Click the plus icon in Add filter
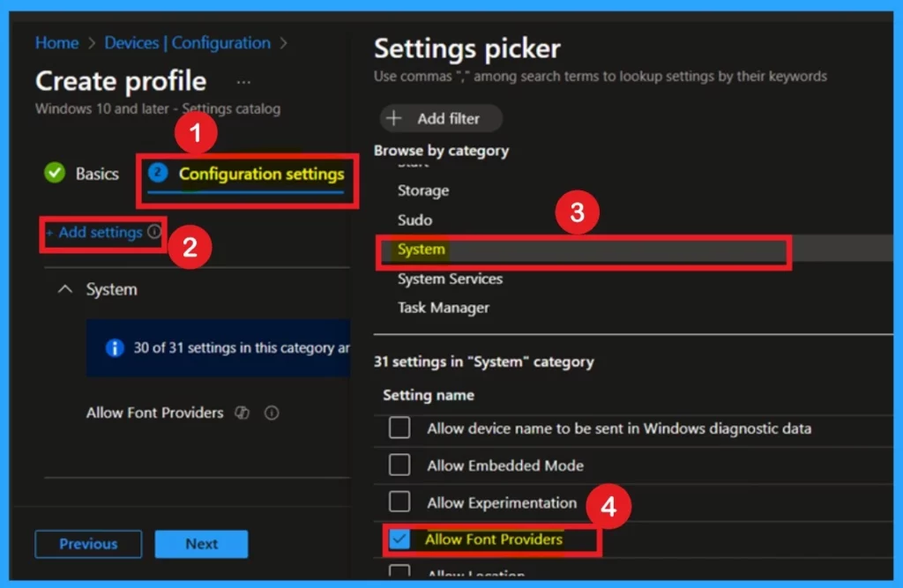The image size is (903, 588). [394, 118]
